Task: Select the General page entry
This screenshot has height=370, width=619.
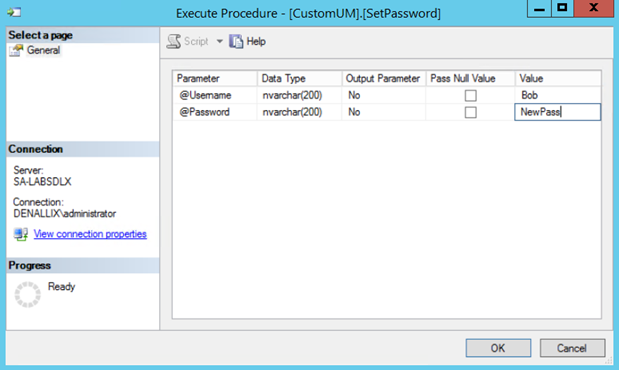Action: [43, 51]
